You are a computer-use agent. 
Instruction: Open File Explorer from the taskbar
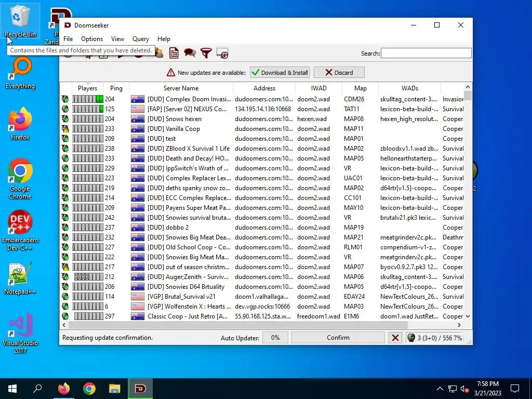pyautogui.click(x=115, y=389)
